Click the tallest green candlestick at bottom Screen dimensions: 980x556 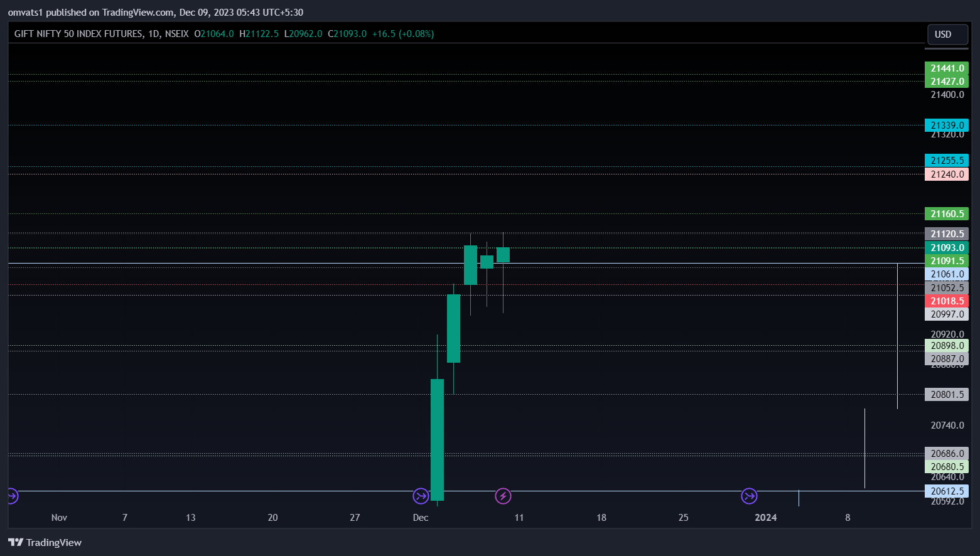437,439
